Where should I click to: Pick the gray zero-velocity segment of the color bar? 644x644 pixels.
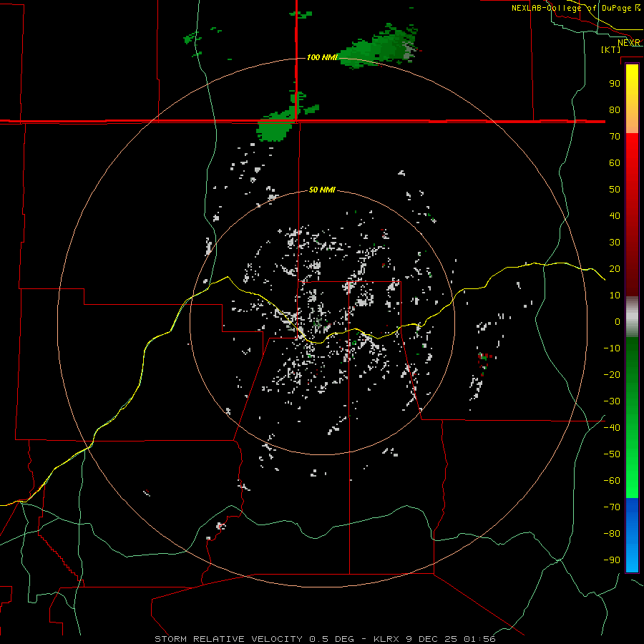[x=632, y=317]
